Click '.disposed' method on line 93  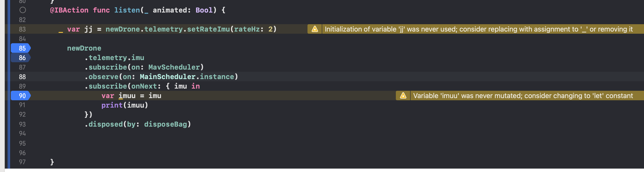(x=104, y=124)
